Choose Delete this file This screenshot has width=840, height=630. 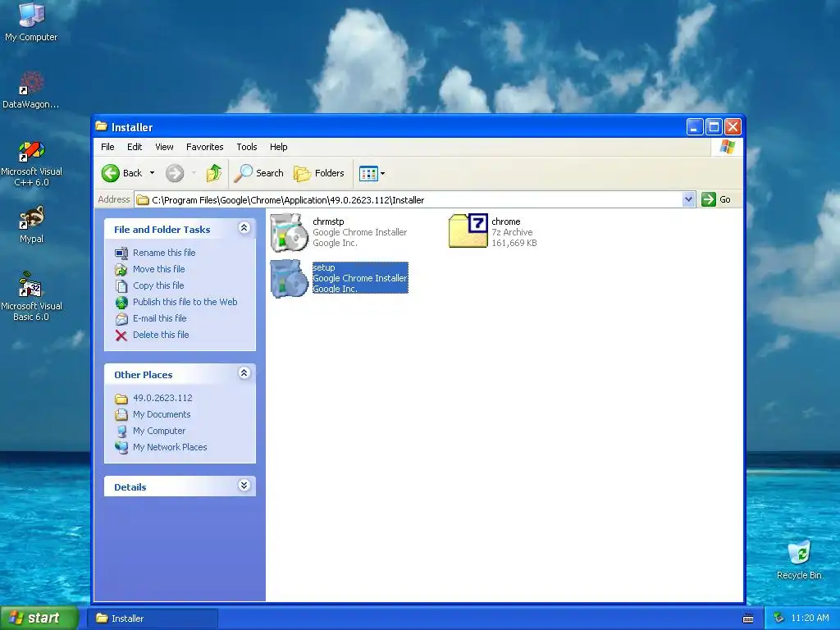pos(161,335)
